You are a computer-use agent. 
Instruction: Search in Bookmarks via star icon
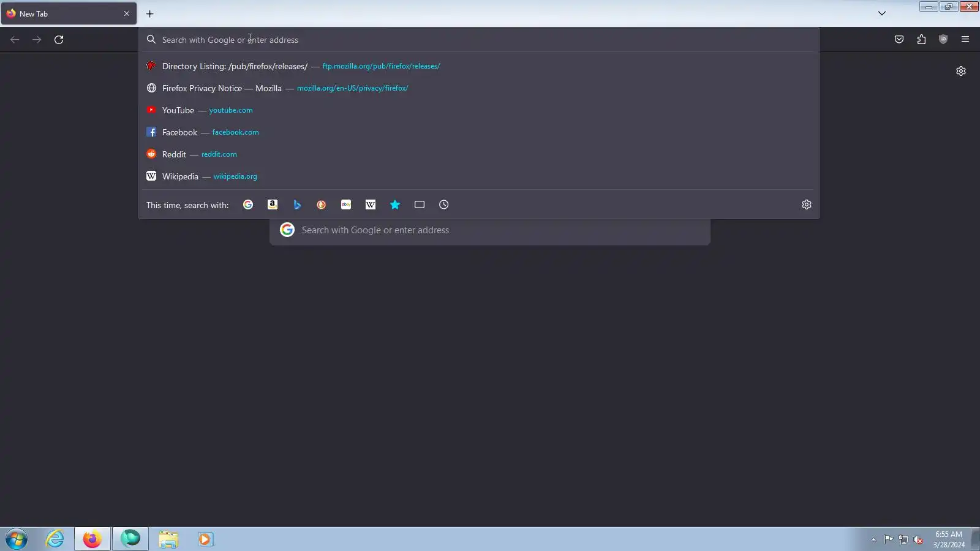(395, 205)
